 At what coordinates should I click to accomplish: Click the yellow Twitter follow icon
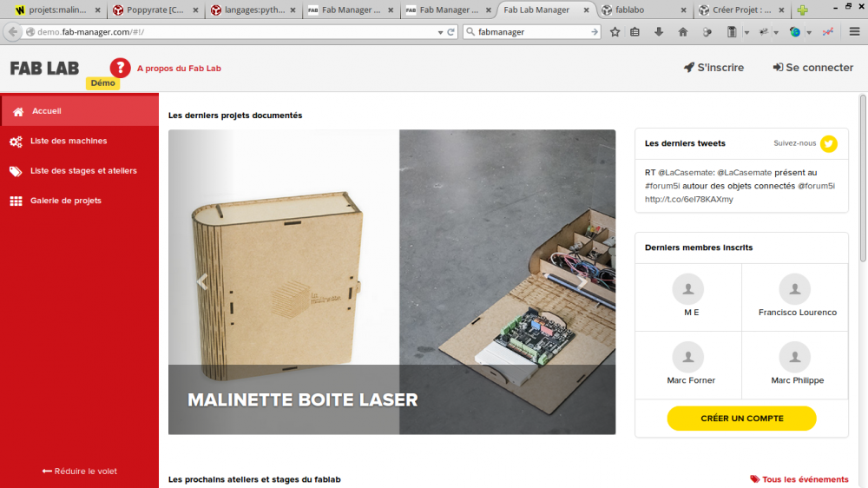click(x=829, y=143)
